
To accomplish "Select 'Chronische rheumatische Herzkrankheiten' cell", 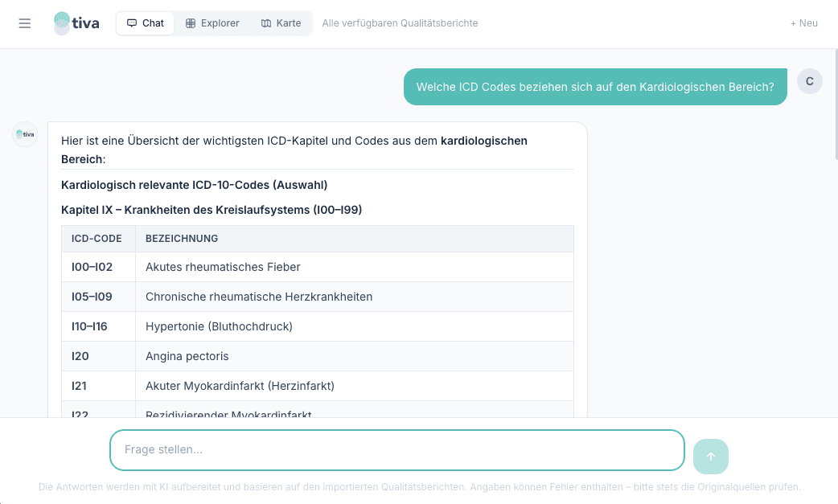I will coord(355,297).
